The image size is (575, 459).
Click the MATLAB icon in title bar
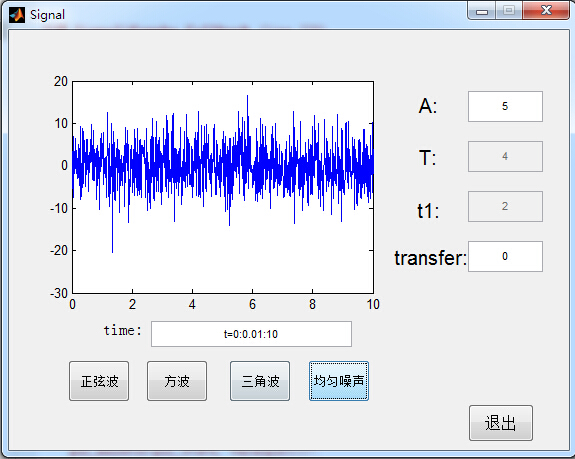pos(17,15)
